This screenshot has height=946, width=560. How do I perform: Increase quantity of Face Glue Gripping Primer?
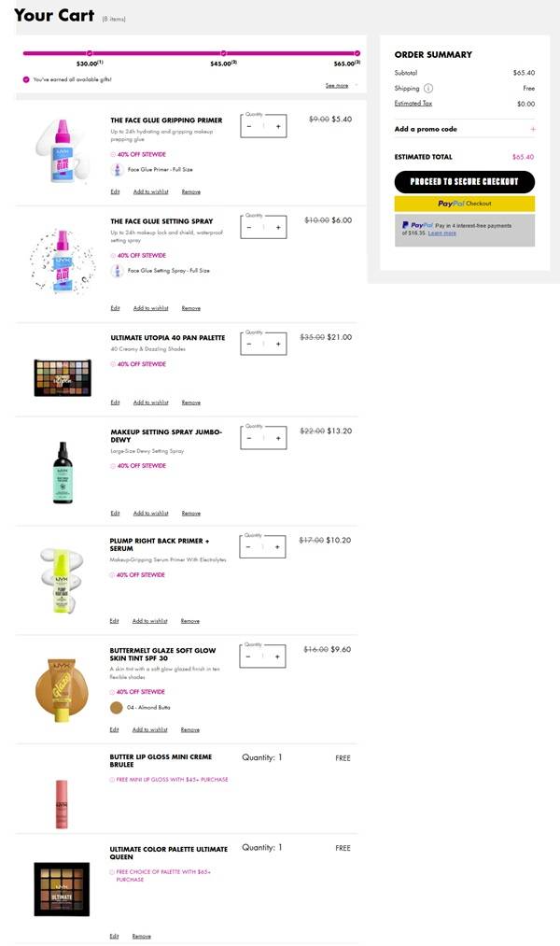click(277, 126)
